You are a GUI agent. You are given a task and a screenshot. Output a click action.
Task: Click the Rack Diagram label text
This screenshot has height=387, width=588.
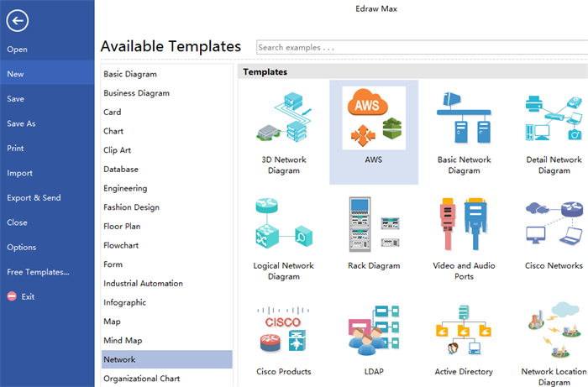[374, 265]
